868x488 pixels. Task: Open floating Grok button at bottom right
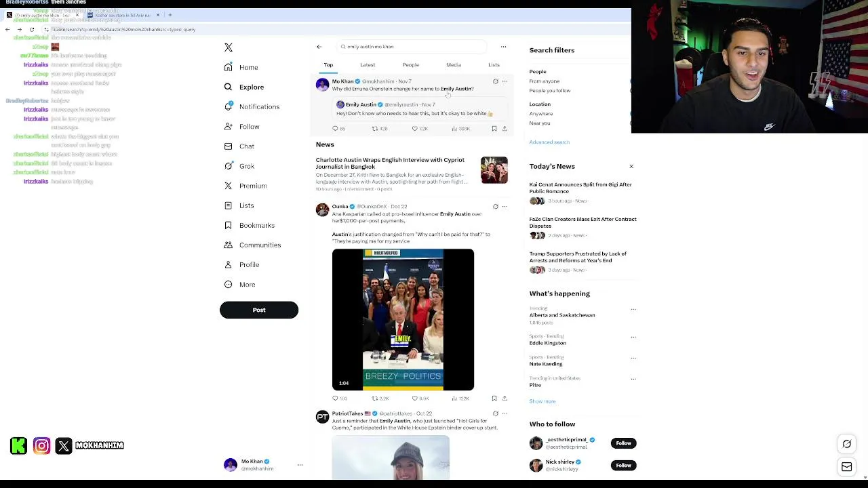[847, 445]
